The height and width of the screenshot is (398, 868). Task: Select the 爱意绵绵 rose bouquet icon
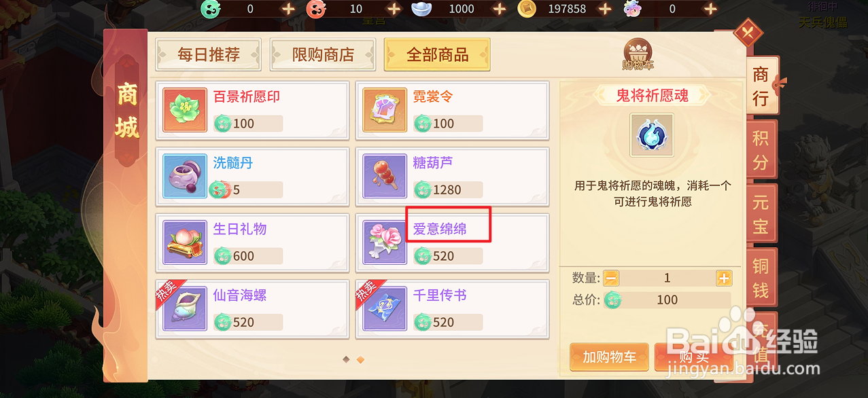(385, 242)
